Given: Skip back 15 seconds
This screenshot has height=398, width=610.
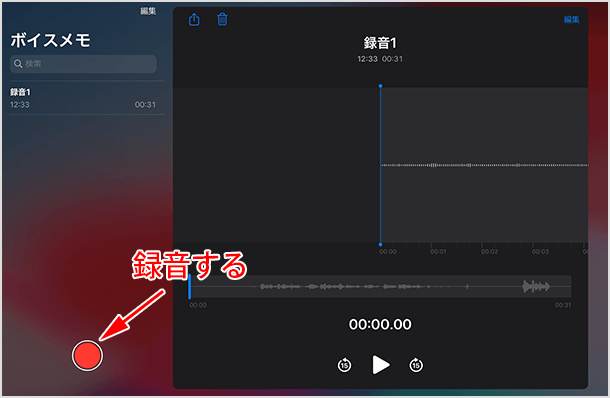Looking at the screenshot, I should [x=344, y=365].
